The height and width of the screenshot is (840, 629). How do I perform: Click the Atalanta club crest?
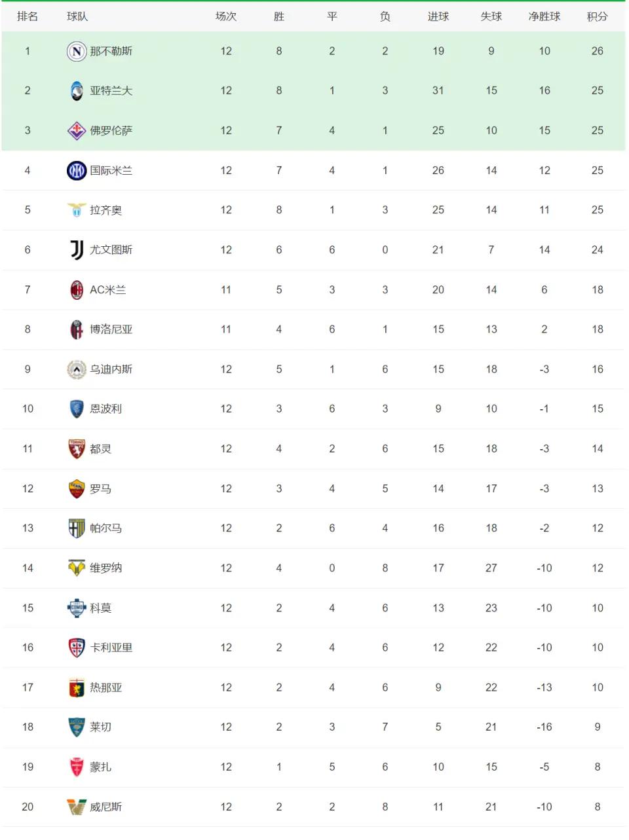[77, 91]
